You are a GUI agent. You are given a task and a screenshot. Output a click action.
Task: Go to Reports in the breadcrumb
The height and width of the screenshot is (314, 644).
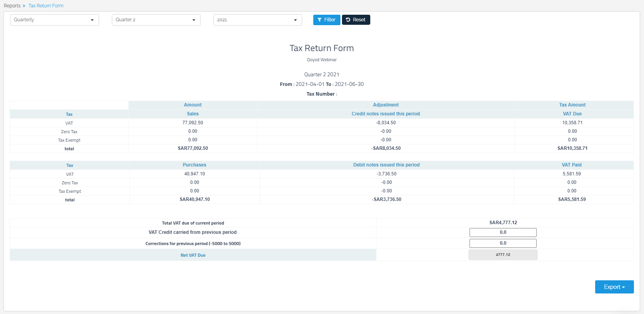click(12, 6)
